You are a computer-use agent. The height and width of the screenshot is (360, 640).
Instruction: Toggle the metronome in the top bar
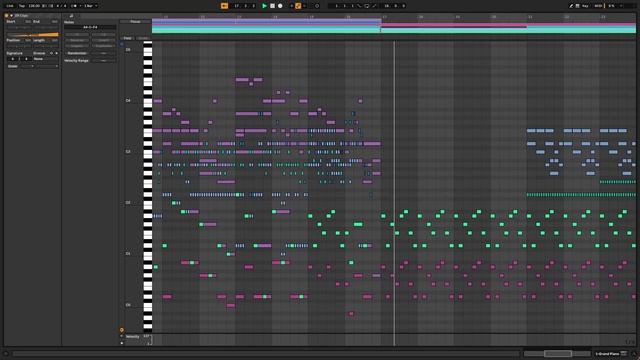(74, 6)
